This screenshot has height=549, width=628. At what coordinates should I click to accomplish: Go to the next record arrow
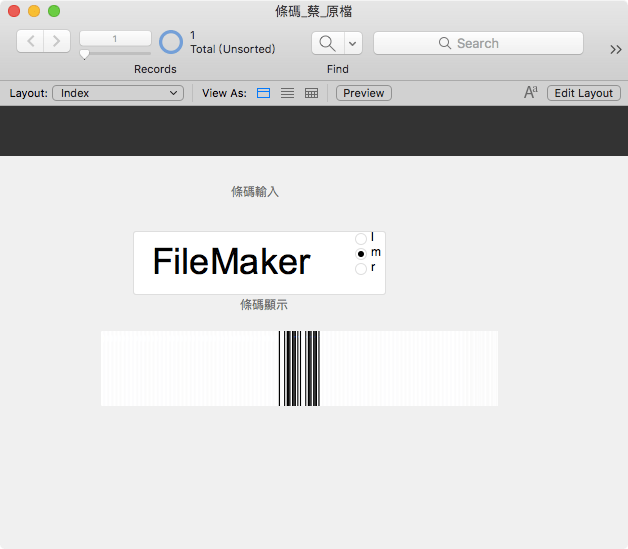coord(57,41)
